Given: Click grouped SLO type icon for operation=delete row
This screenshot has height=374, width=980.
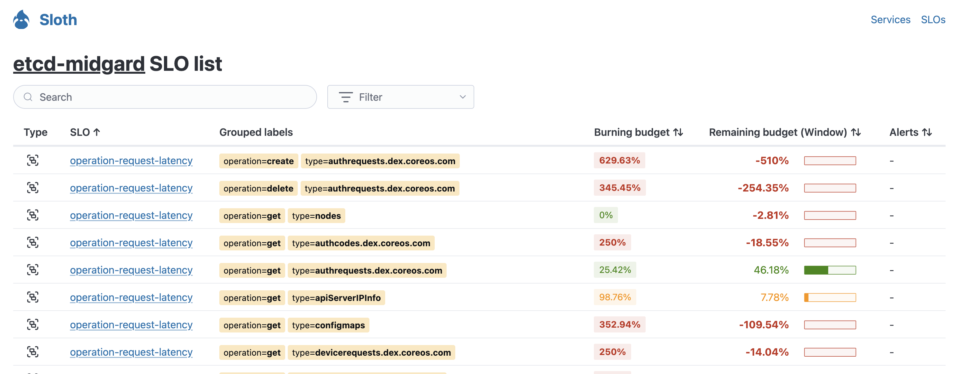Looking at the screenshot, I should coord(33,188).
